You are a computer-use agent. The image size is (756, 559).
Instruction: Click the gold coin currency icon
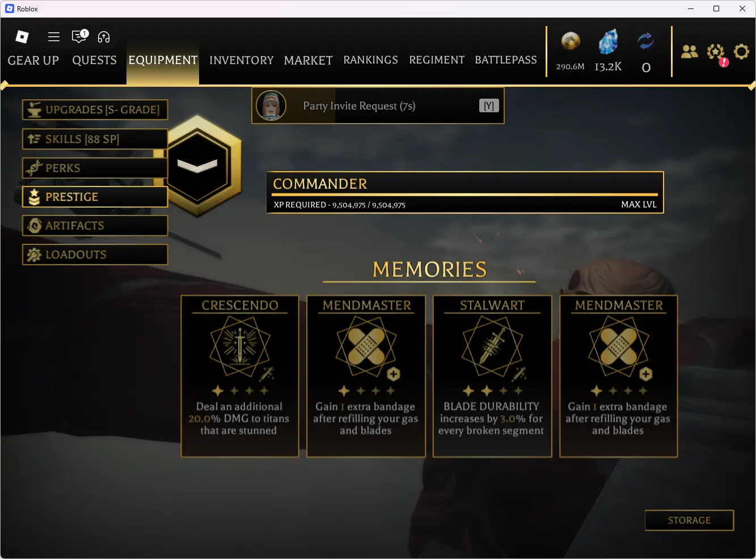pyautogui.click(x=571, y=42)
